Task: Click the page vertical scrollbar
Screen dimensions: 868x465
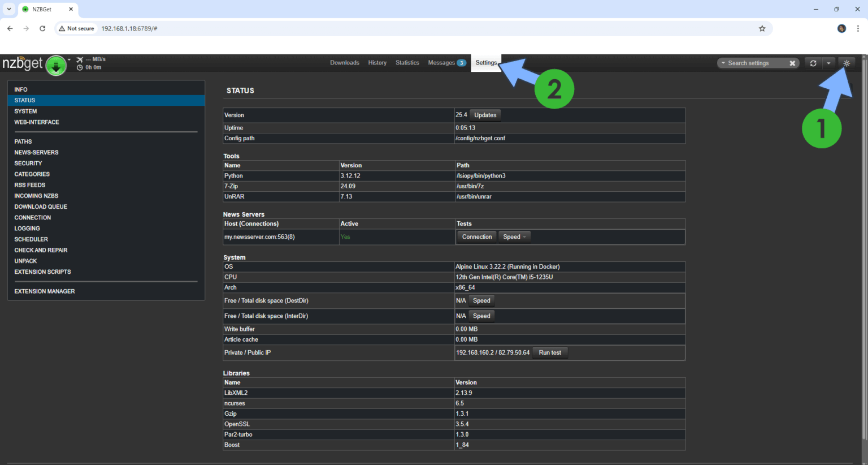Action: [x=864, y=249]
